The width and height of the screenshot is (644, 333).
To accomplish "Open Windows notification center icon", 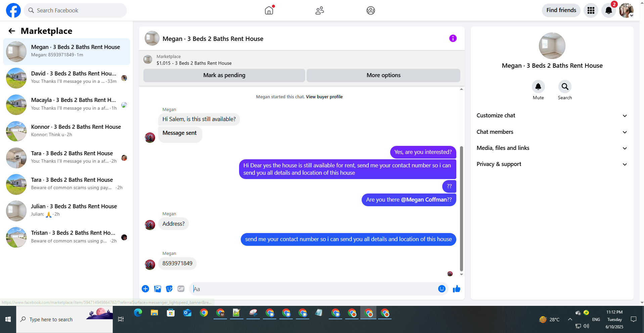I will point(634,319).
